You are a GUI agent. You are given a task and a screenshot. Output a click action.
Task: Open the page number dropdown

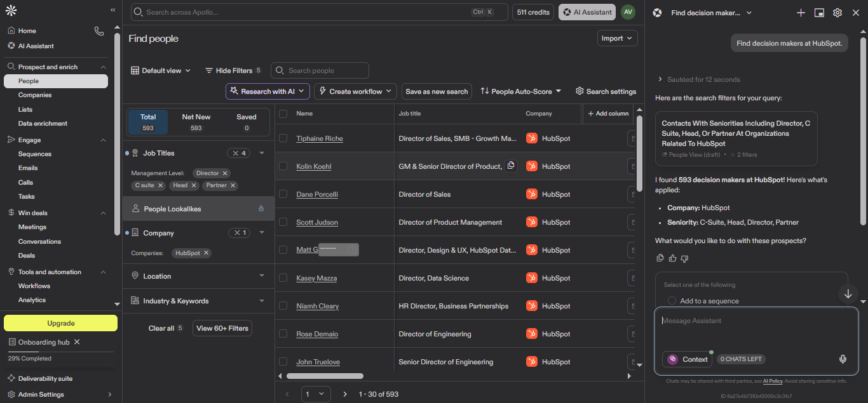point(315,394)
